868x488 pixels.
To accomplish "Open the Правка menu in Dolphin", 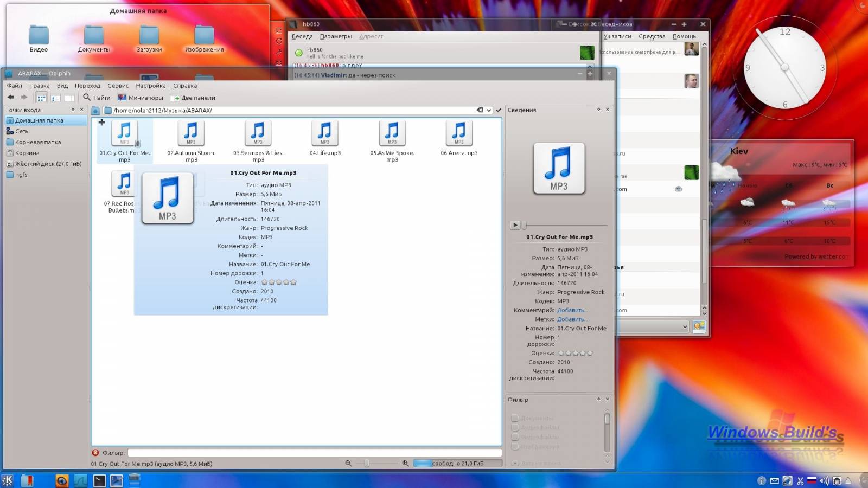I will click(x=39, y=86).
